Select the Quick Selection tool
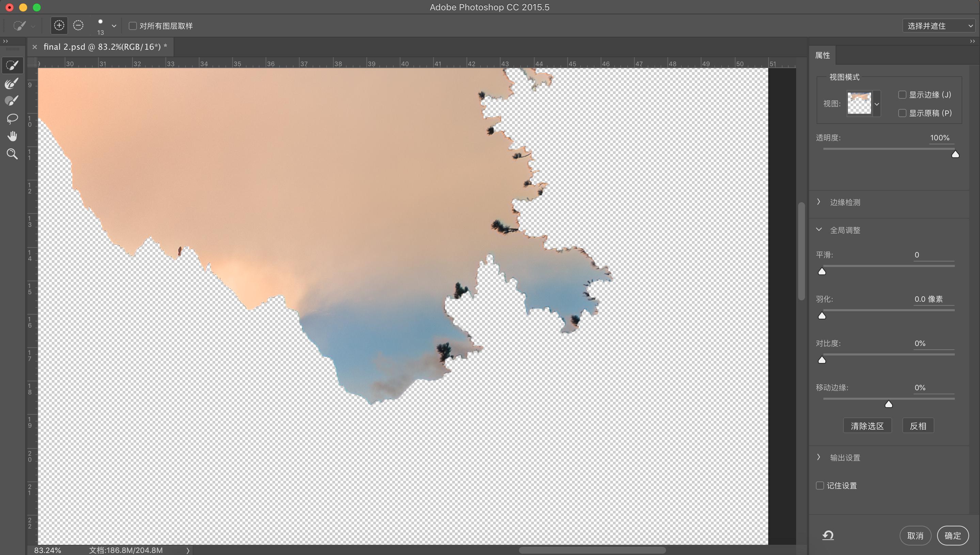Viewport: 980px width, 555px height. coord(12,66)
